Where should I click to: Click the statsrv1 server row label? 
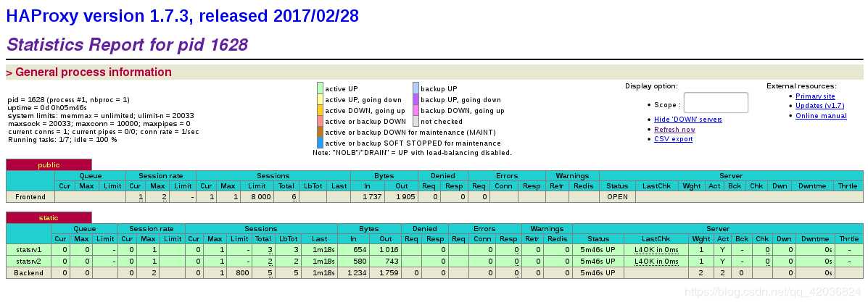[x=29, y=250]
